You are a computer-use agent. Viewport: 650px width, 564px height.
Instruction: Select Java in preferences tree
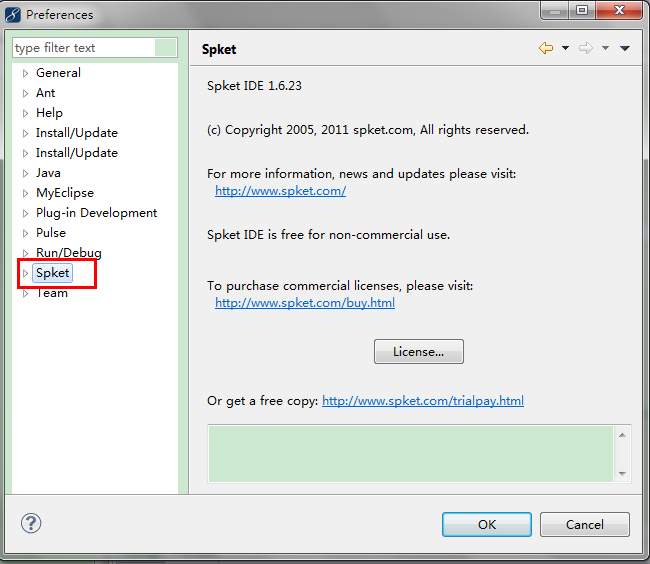pos(48,173)
